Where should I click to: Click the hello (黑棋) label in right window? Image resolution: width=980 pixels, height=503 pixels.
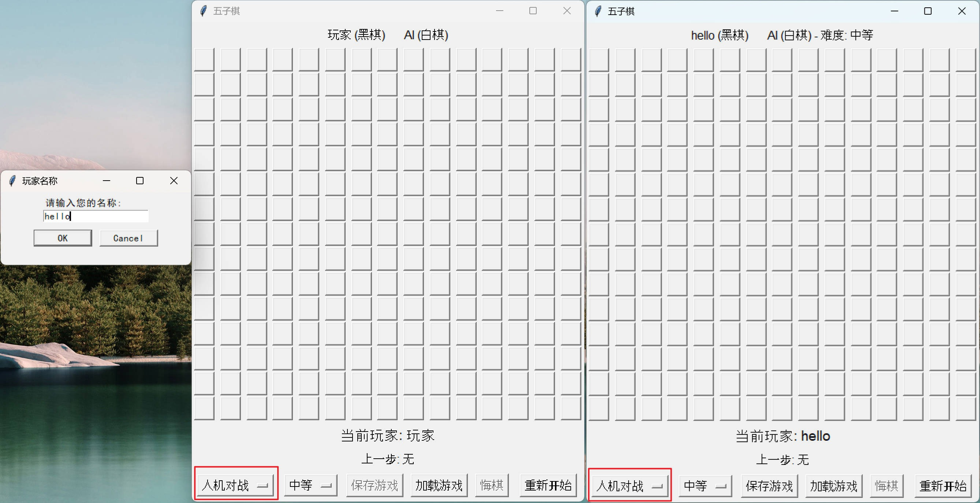pos(720,36)
